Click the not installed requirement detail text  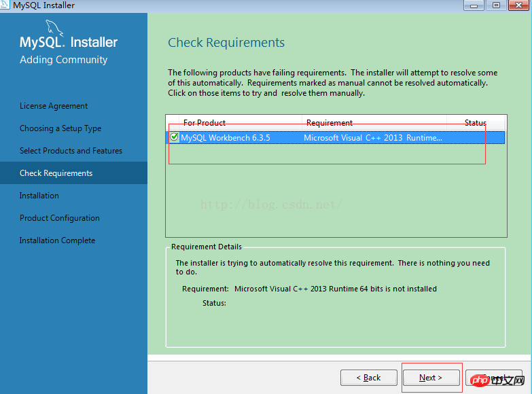click(x=336, y=289)
